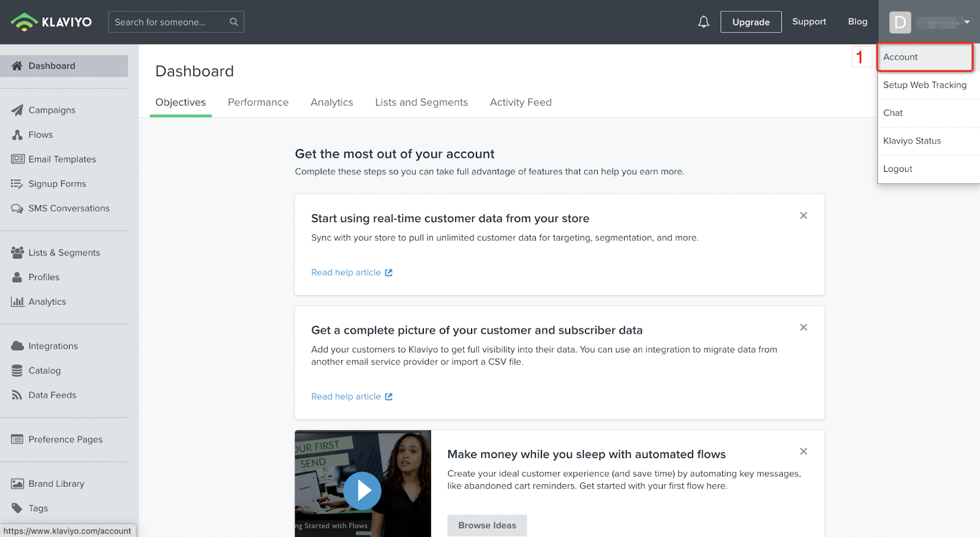Choose Logout from the user menu

pos(929,169)
